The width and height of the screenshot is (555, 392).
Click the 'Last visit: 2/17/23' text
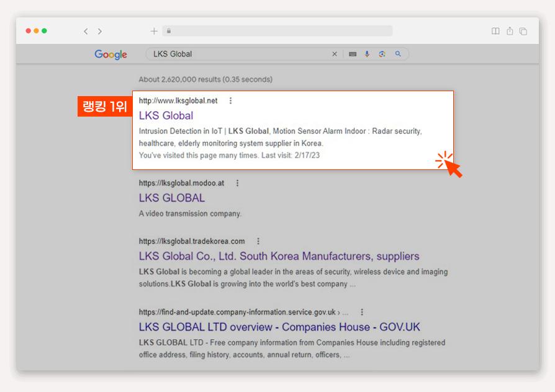pyautogui.click(x=291, y=155)
